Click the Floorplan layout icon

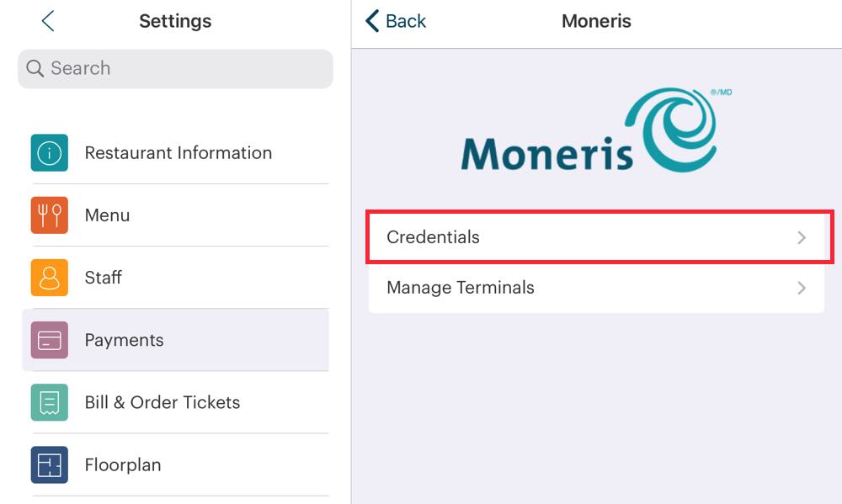coord(49,464)
